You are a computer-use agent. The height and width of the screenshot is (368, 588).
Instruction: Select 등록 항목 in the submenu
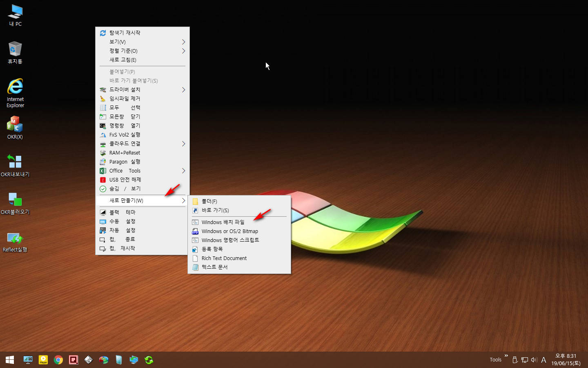(239, 249)
